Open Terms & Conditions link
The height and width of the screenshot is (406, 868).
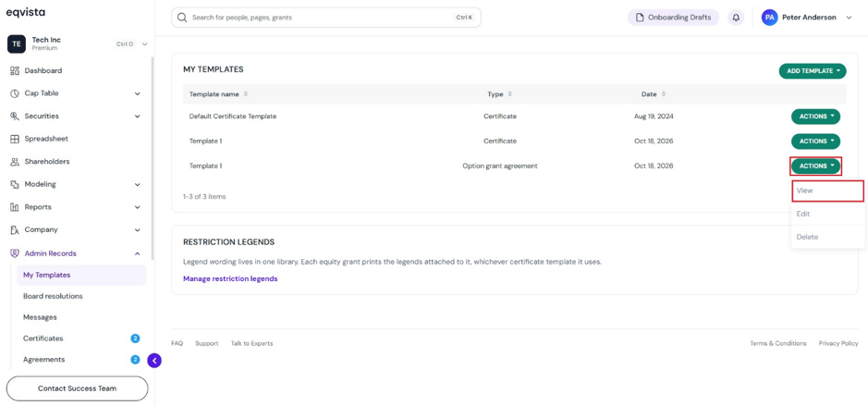tap(778, 343)
